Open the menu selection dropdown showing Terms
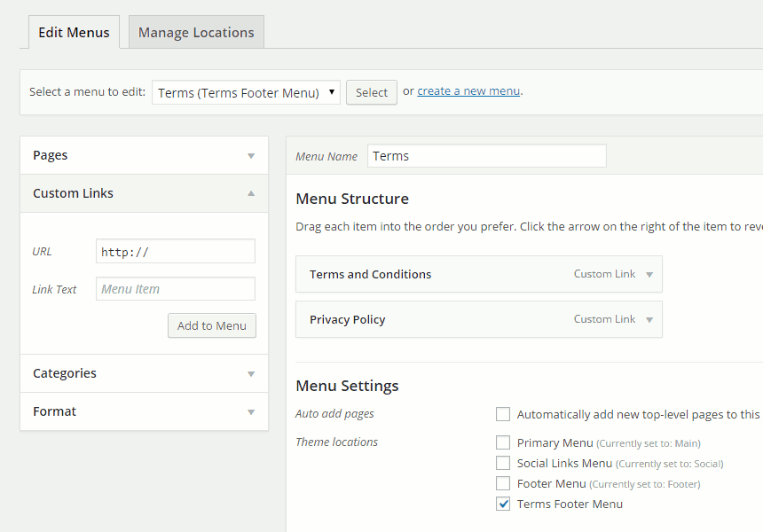This screenshot has height=532, width=763. [246, 92]
